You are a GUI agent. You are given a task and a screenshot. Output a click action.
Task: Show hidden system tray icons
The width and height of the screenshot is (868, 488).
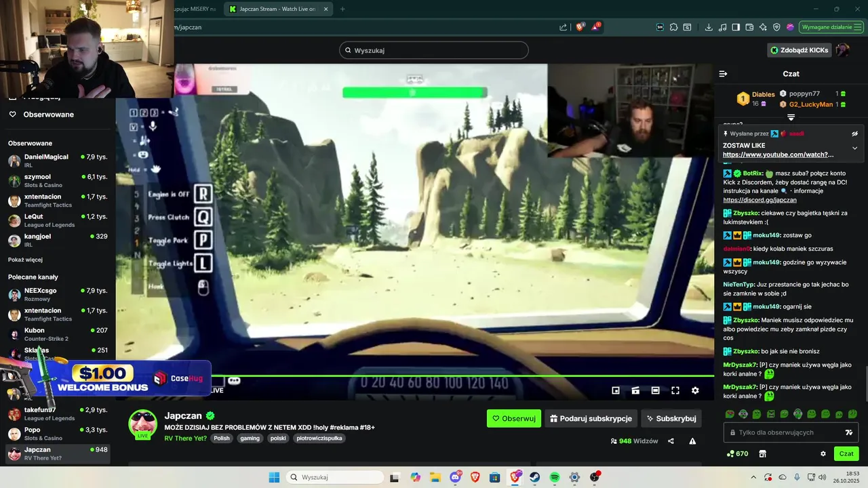pos(753,477)
